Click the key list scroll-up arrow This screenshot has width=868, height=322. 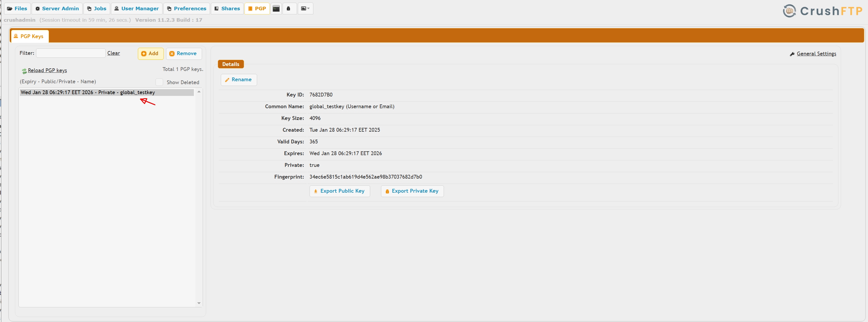point(199,92)
